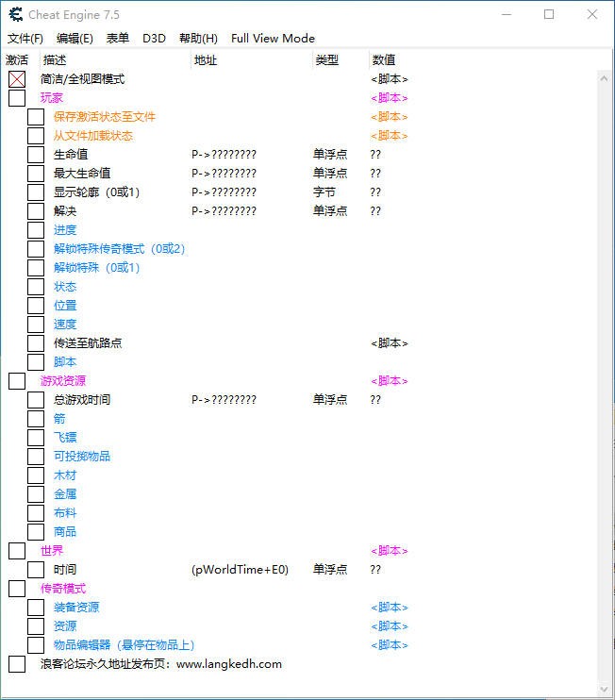
Task: Select the 世界 description text
Action: 52,551
